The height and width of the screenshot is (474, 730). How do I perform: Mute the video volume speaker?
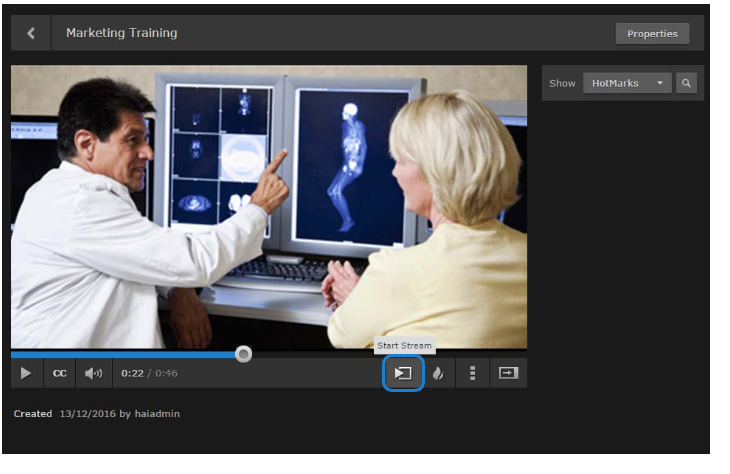[x=93, y=373]
